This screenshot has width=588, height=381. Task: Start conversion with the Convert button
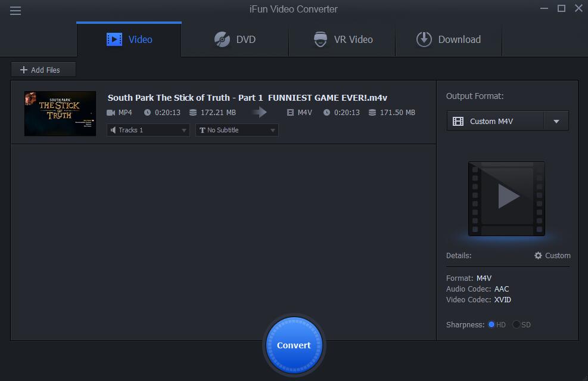click(294, 345)
